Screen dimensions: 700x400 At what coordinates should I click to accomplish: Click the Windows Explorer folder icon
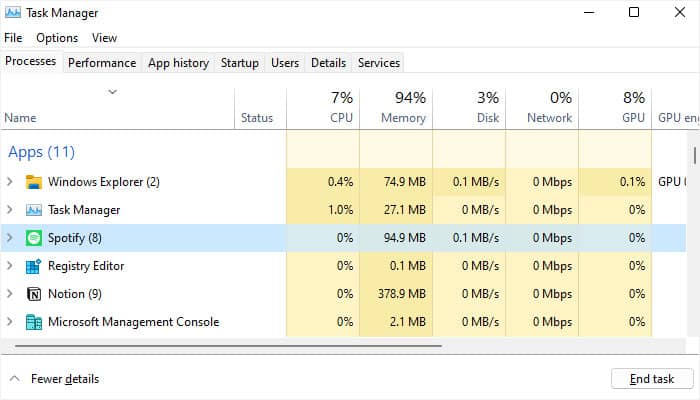pyautogui.click(x=34, y=182)
